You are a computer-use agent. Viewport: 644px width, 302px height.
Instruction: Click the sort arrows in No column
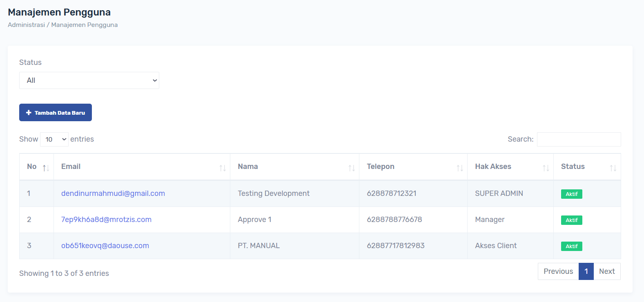pyautogui.click(x=46, y=168)
